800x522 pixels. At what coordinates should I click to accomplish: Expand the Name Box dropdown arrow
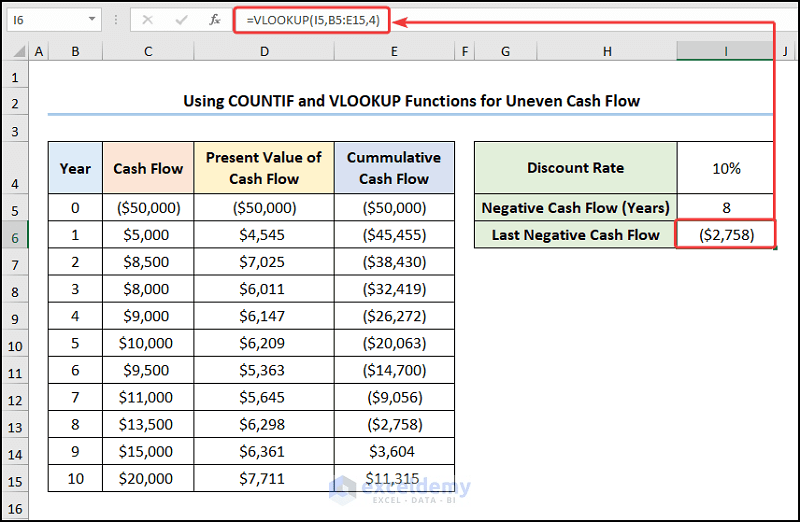(x=92, y=19)
